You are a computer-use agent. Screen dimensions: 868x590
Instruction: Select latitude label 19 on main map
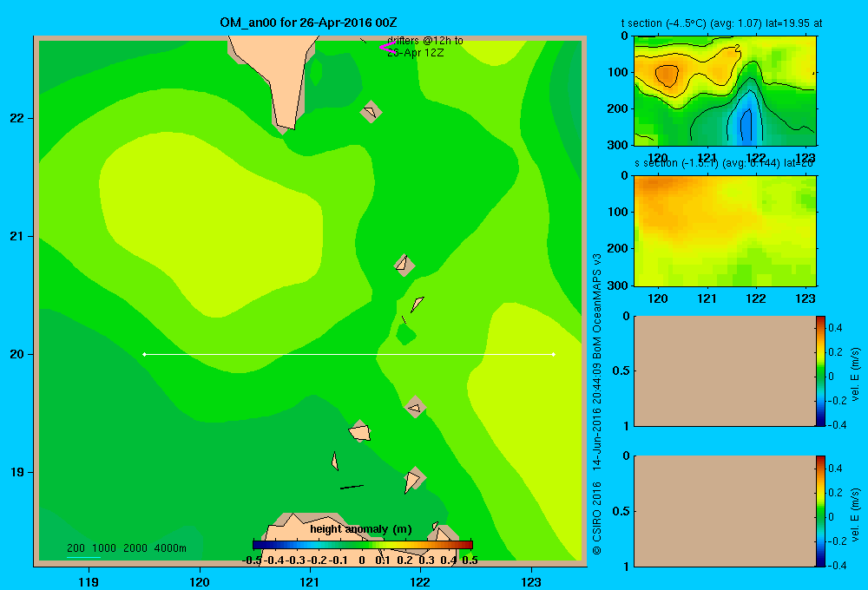point(17,472)
